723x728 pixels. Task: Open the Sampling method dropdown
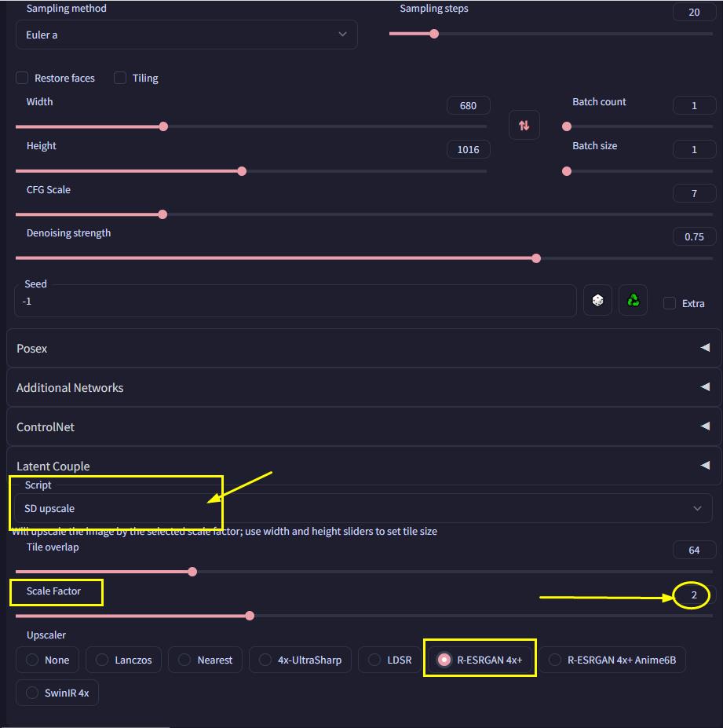coord(187,35)
